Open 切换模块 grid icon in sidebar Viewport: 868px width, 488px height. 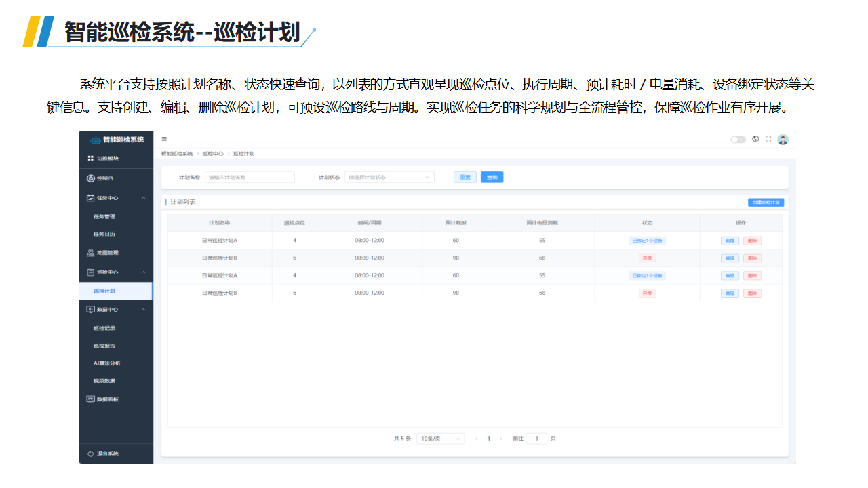point(91,158)
